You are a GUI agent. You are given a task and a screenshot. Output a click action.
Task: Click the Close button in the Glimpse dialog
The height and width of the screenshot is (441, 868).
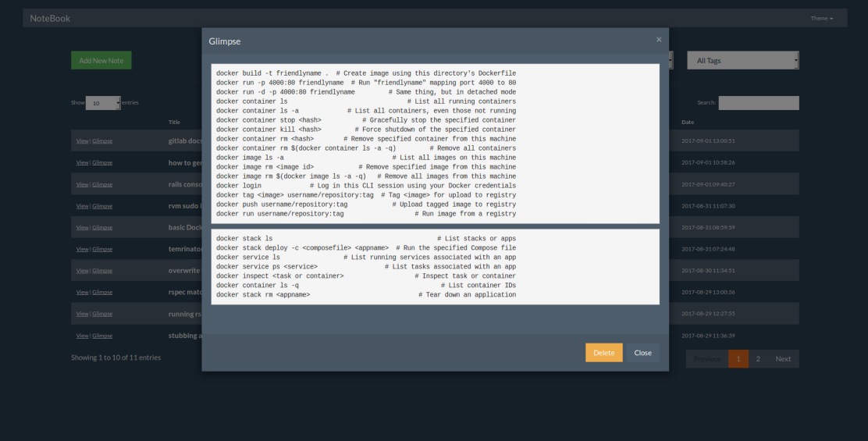coord(642,353)
